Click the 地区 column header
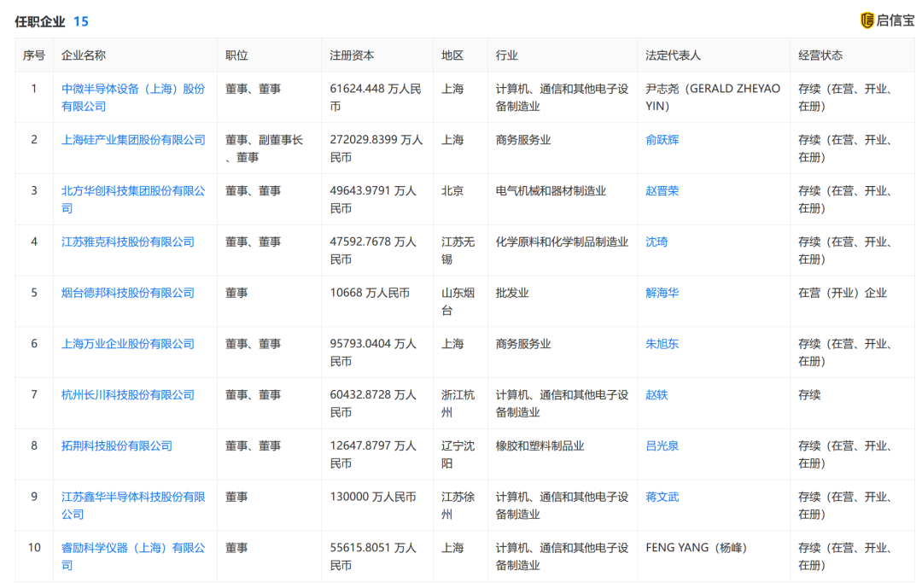Screen dimensions: 922x588 click(x=452, y=55)
